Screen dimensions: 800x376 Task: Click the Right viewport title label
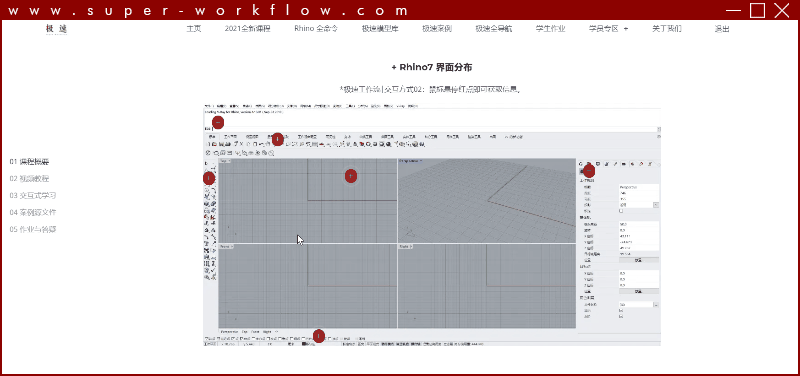click(406, 246)
